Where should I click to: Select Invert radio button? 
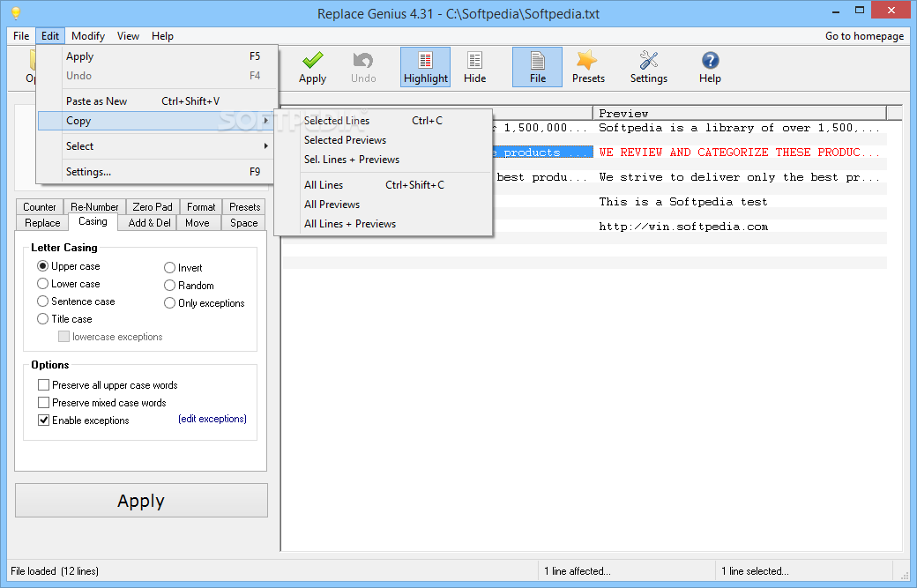(169, 268)
